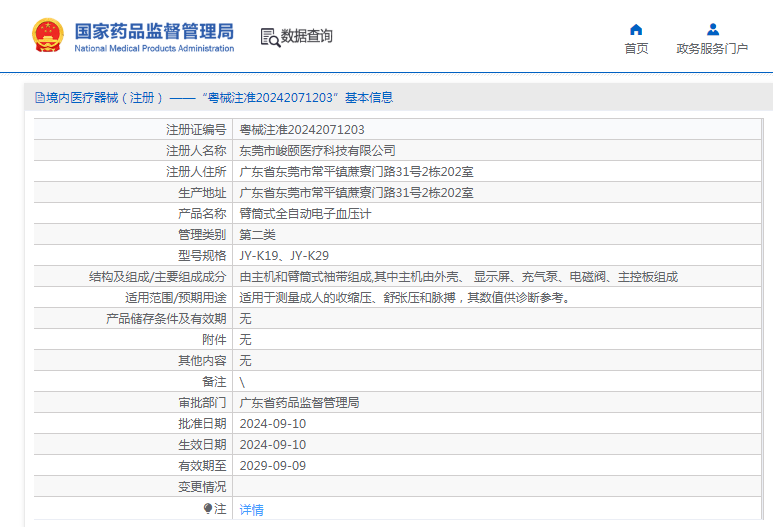Click the 批准日期 value 2024-09-10

(x=273, y=424)
